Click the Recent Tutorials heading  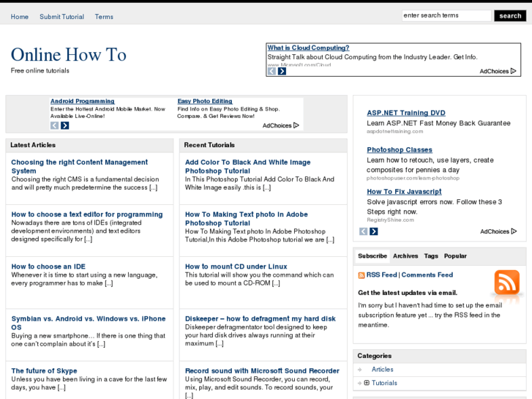pyautogui.click(x=209, y=145)
